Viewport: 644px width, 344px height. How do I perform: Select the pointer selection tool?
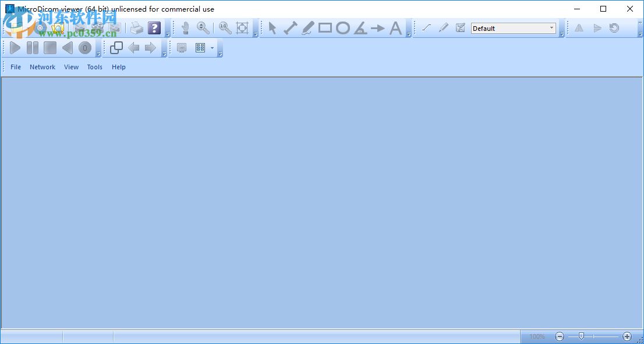[272, 27]
